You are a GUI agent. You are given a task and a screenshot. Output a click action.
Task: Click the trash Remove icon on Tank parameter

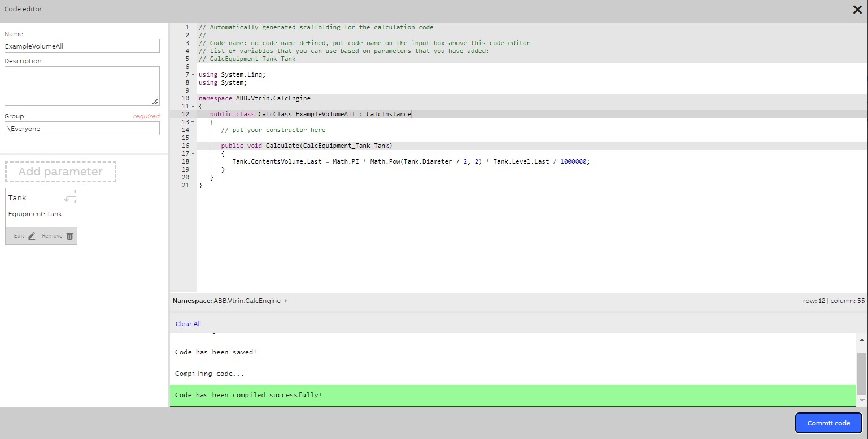pos(69,236)
